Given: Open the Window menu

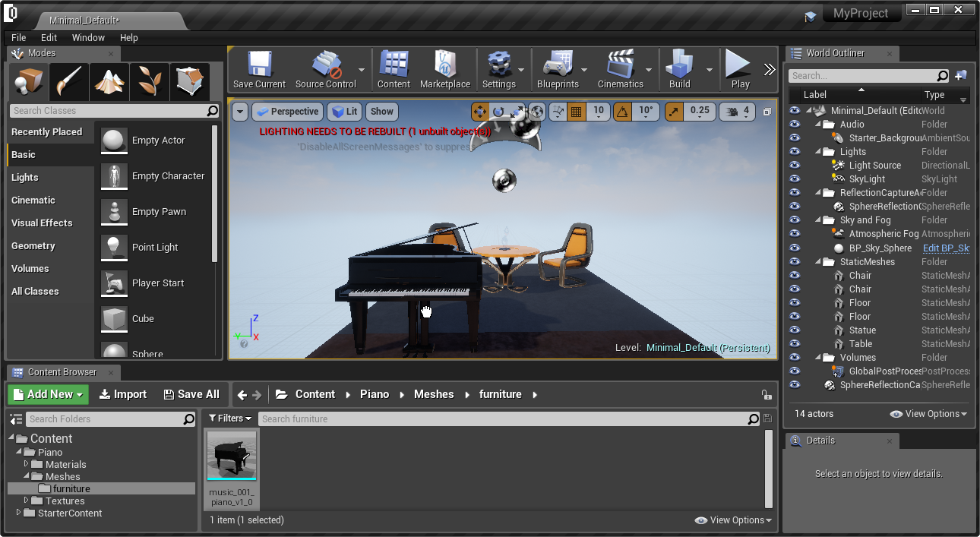Looking at the screenshot, I should pyautogui.click(x=88, y=37).
